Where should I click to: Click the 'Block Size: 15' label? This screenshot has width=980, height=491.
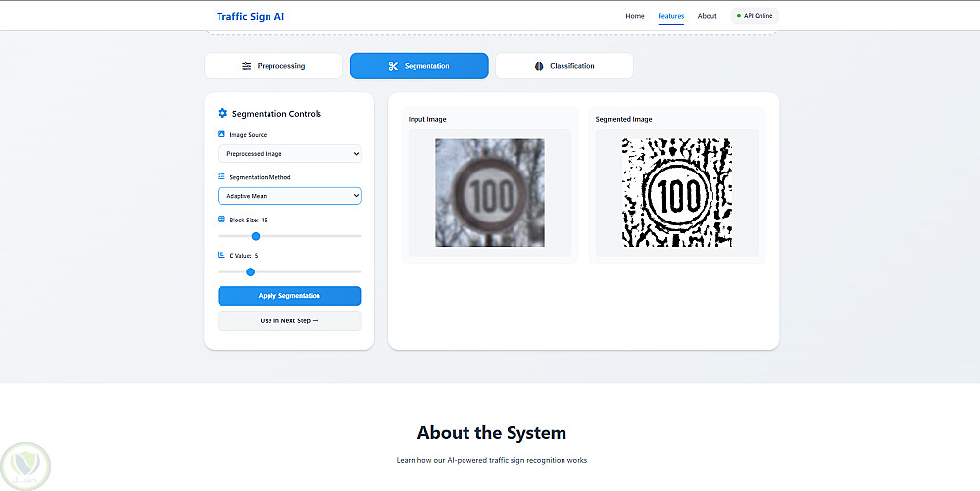pos(248,220)
